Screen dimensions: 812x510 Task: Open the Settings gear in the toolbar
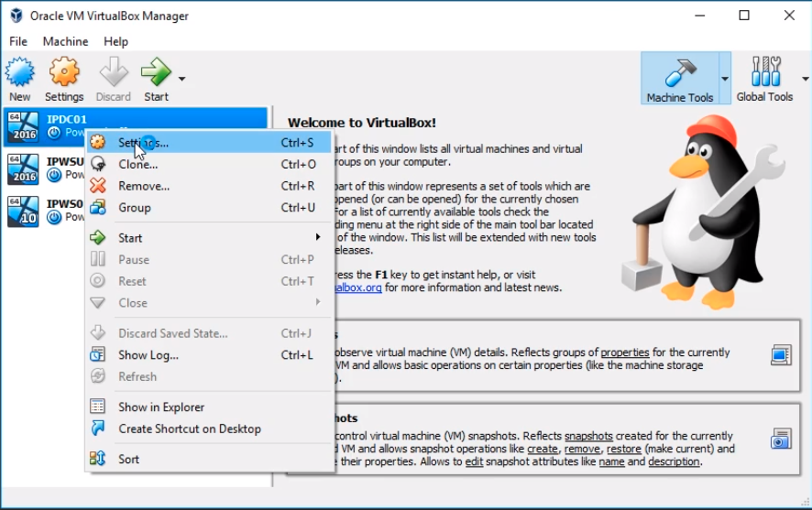(x=64, y=79)
